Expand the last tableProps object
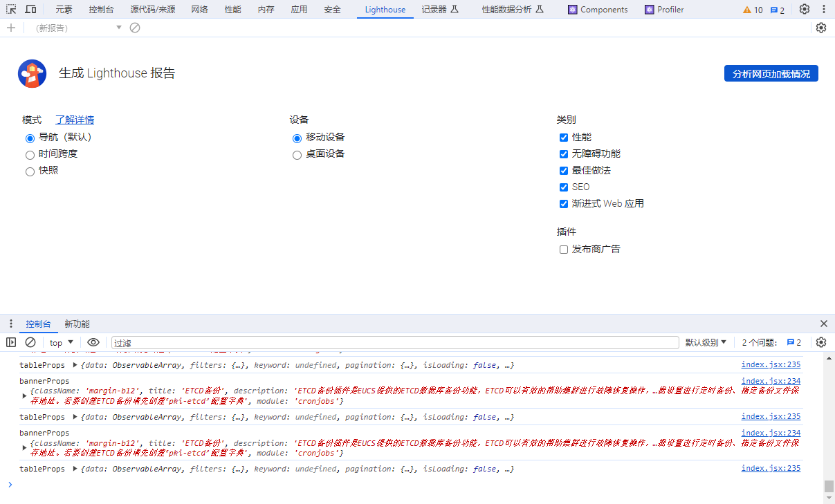The image size is (835, 504). click(x=75, y=469)
